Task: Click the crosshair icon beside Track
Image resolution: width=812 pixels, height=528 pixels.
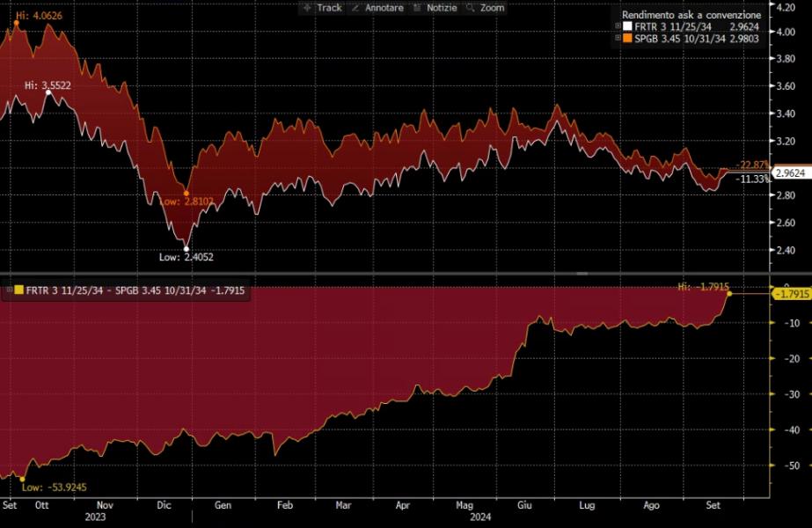Action: tap(307, 8)
